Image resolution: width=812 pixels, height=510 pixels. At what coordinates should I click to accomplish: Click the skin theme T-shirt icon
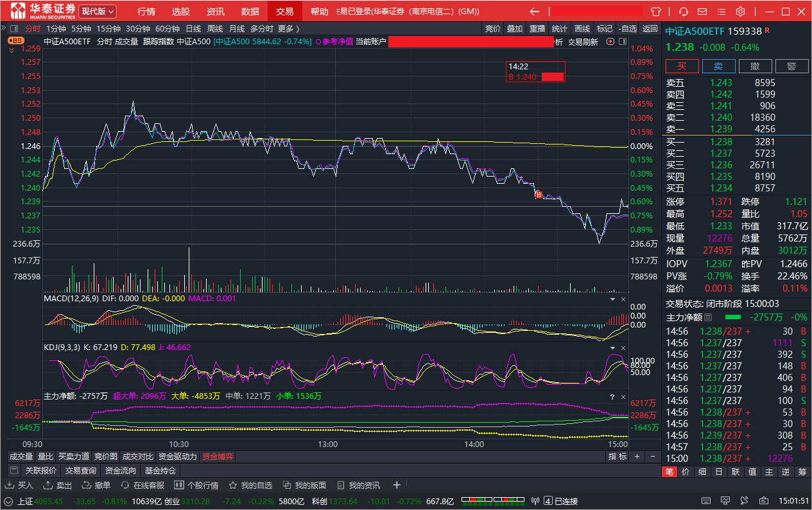click(656, 12)
